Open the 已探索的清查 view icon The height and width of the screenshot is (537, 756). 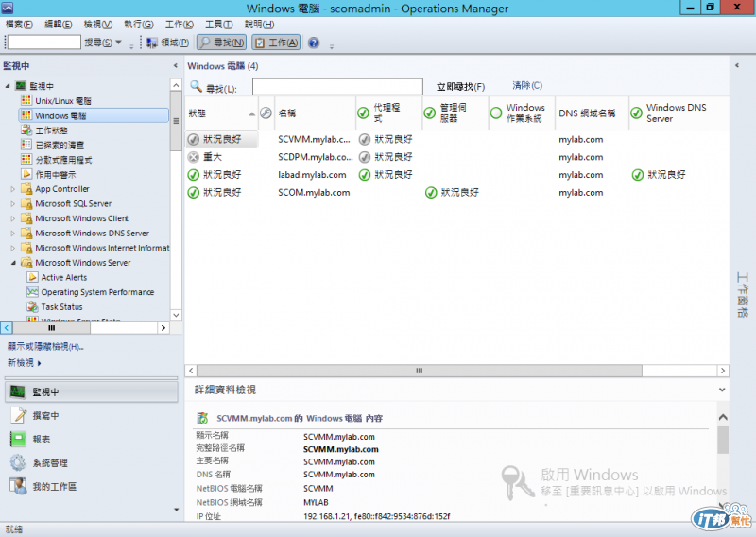26,145
